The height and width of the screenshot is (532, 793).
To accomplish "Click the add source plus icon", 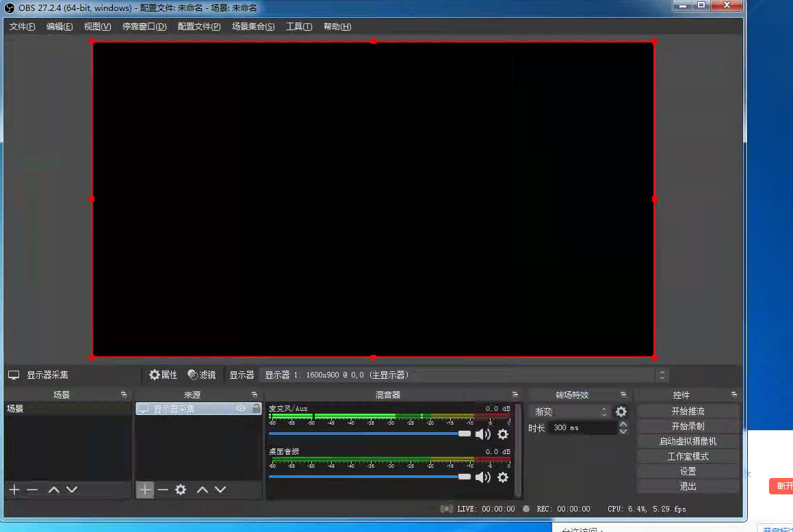I will coord(145,490).
